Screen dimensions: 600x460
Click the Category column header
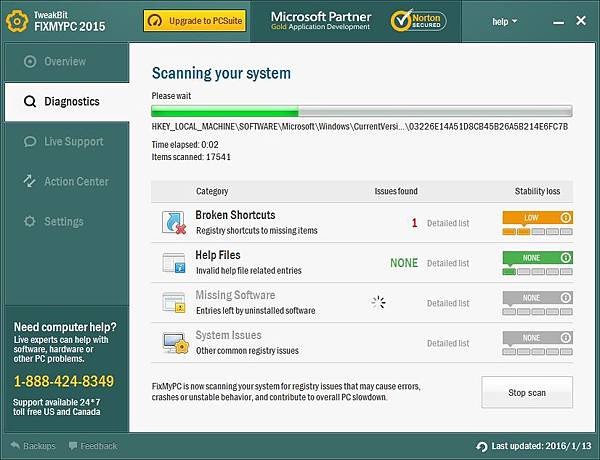click(212, 191)
